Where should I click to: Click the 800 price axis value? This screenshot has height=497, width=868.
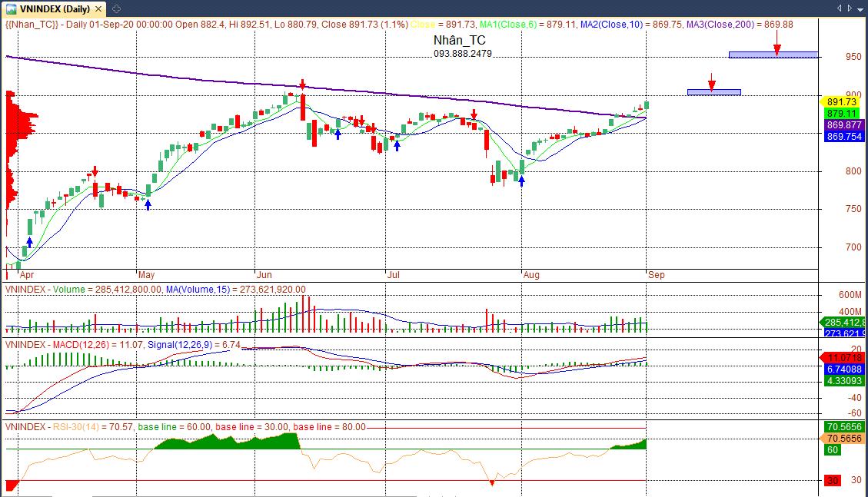click(853, 171)
